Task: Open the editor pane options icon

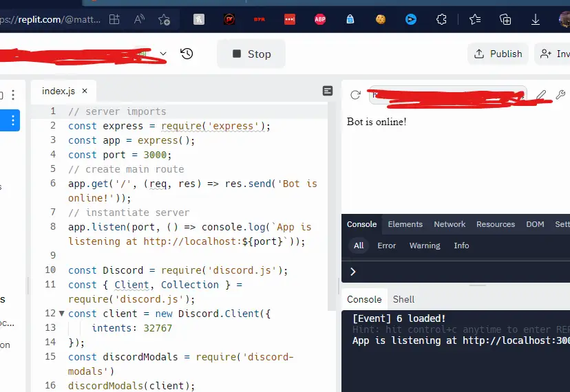Action: [x=328, y=91]
